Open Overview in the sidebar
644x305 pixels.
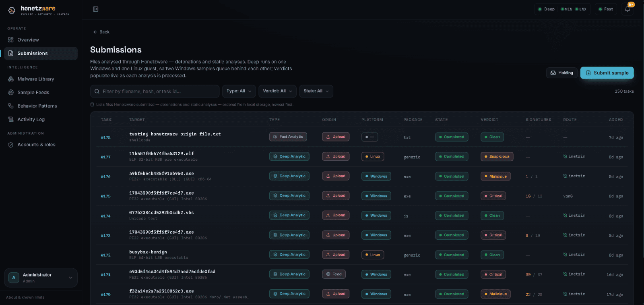point(41,40)
